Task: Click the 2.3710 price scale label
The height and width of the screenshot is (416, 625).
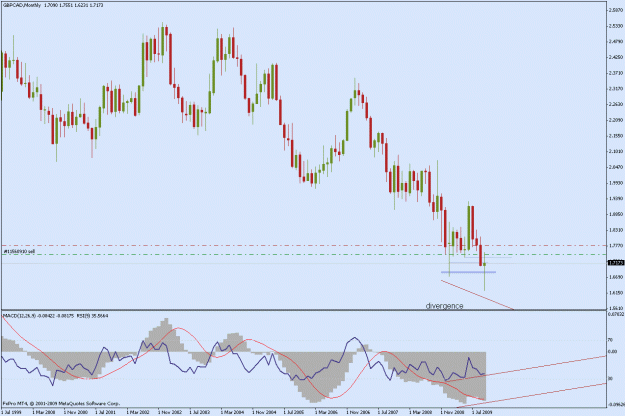Action: pos(615,73)
